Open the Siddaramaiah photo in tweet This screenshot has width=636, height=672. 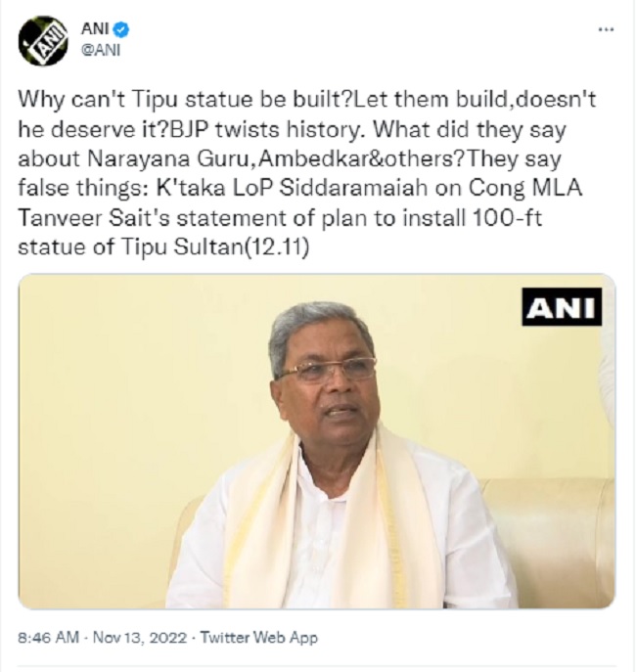317,441
